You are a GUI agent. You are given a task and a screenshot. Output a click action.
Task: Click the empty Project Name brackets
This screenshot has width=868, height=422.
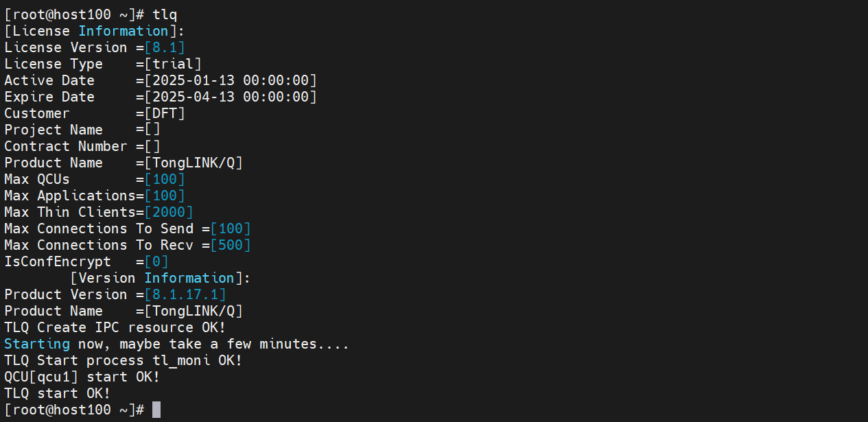point(152,130)
